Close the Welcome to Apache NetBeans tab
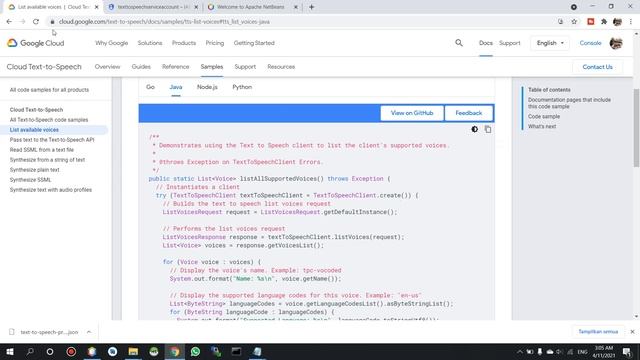Viewport: 640px width, 360px height. (x=296, y=7)
